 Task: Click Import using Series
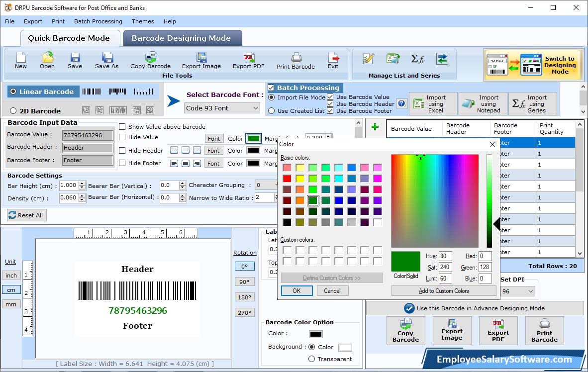click(x=532, y=104)
